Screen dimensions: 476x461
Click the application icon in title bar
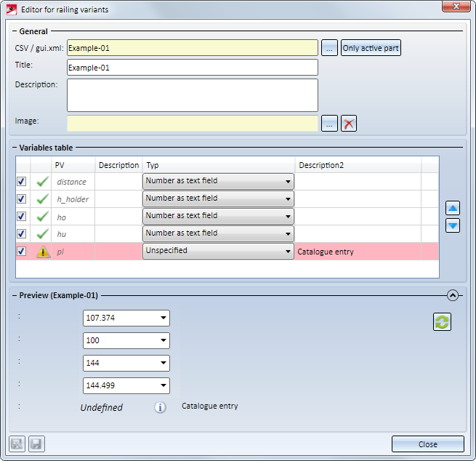pos(12,9)
